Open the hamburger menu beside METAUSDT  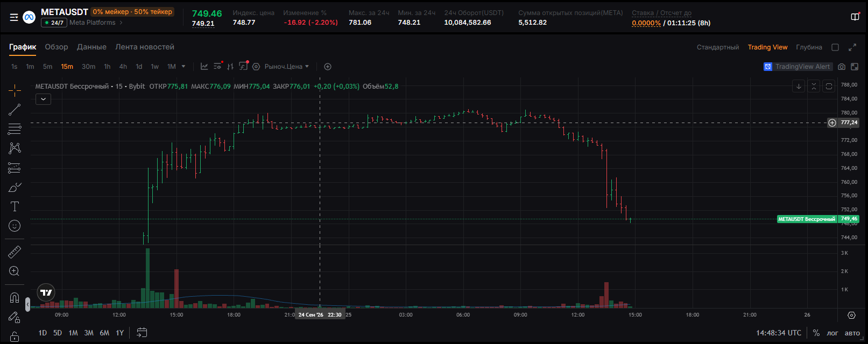click(x=14, y=17)
